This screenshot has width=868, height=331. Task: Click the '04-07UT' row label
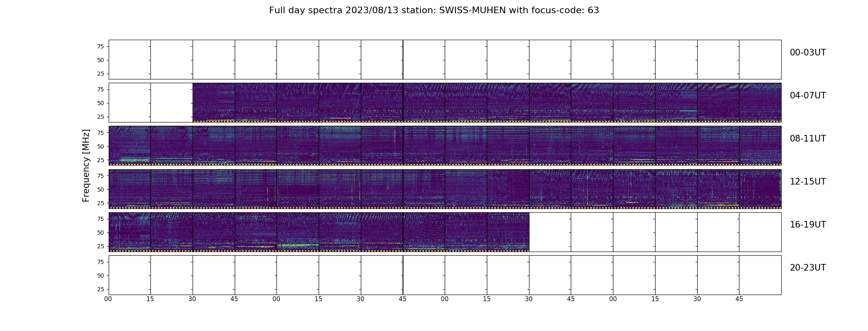pos(808,96)
